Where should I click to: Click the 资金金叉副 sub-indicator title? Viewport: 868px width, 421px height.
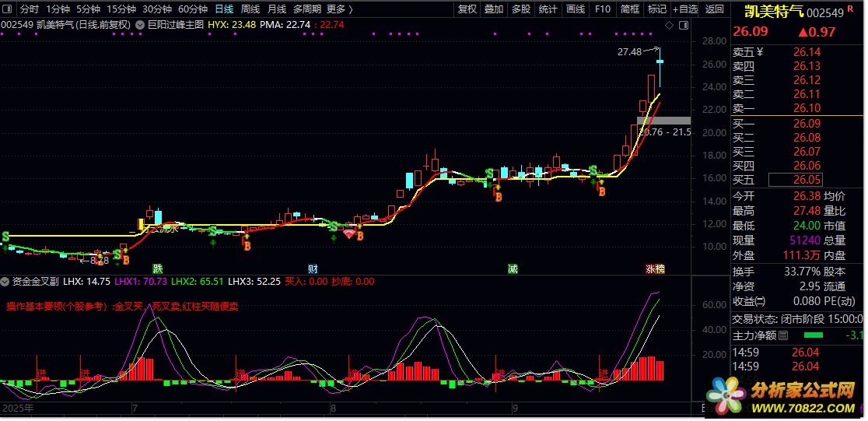click(x=36, y=282)
